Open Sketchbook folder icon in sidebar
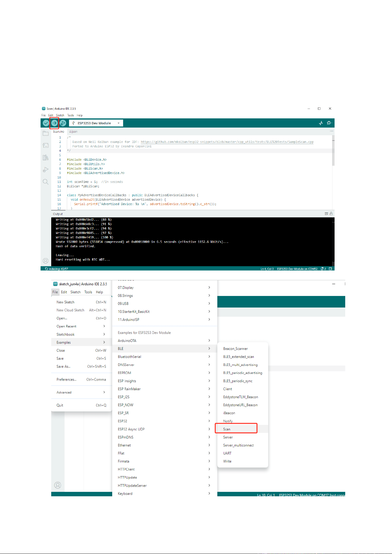This screenshot has height=554, width=392. (x=46, y=133)
